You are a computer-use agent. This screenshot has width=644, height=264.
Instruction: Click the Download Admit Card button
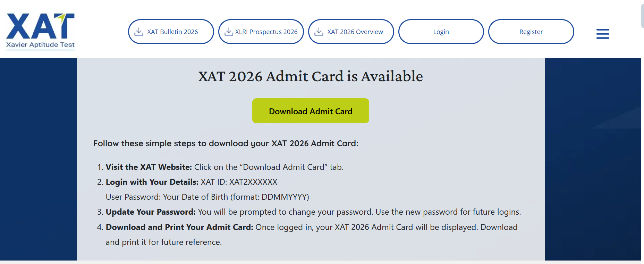click(x=311, y=111)
